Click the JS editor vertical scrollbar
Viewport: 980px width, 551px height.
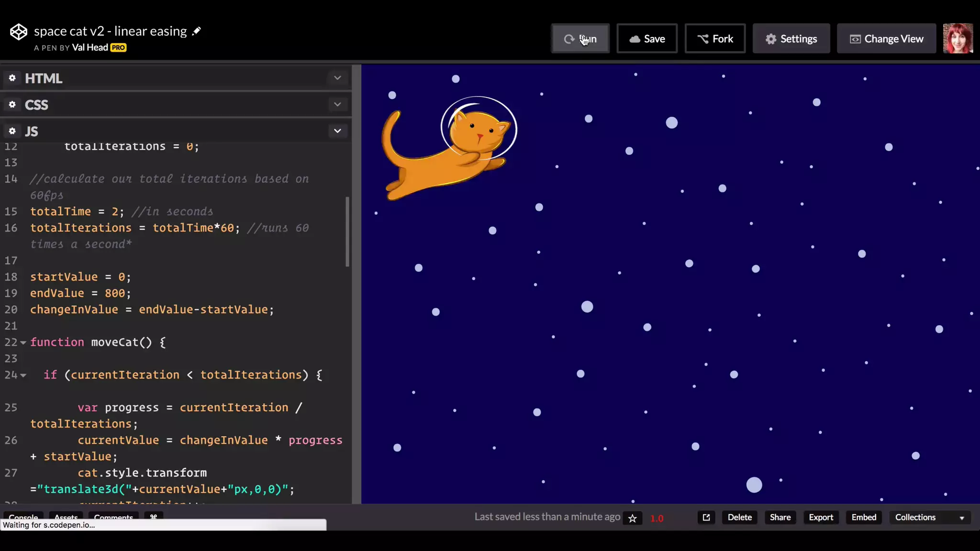click(x=347, y=232)
